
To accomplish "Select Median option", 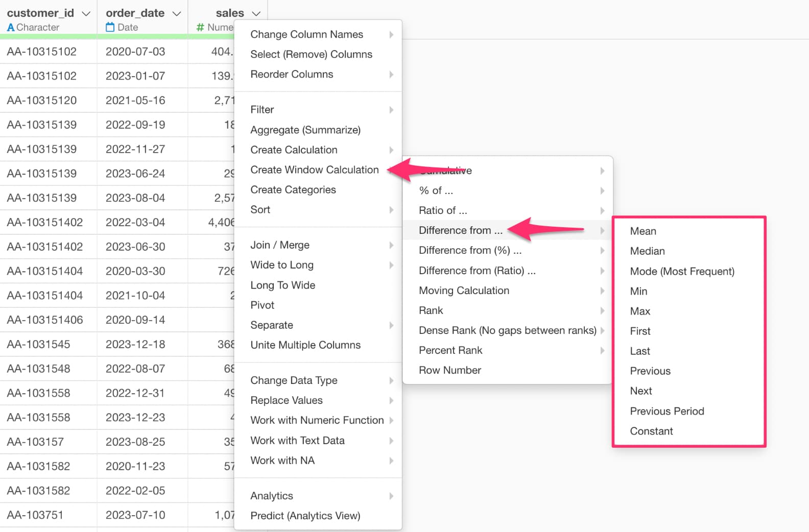I will (689, 251).
